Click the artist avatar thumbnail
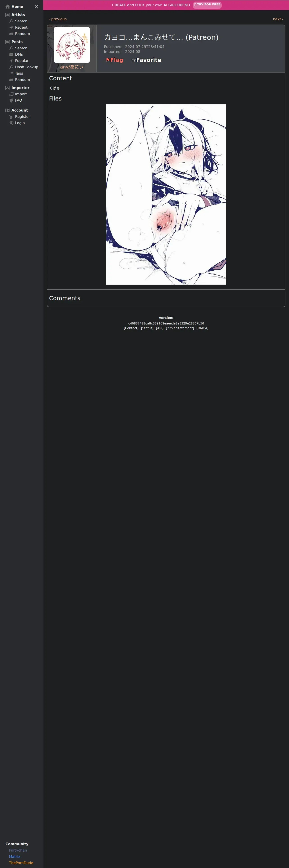The height and width of the screenshot is (868, 289). point(72,45)
